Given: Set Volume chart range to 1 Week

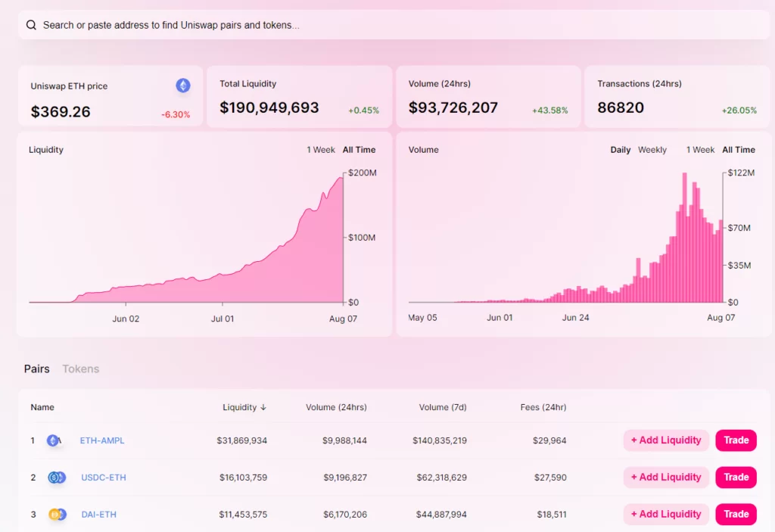Looking at the screenshot, I should [700, 150].
